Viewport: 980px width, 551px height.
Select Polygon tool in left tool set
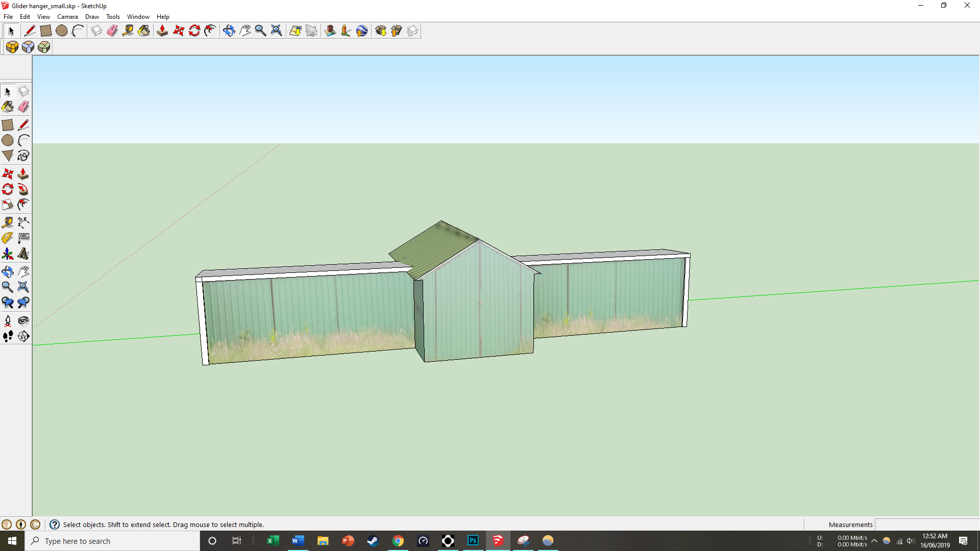[8, 156]
